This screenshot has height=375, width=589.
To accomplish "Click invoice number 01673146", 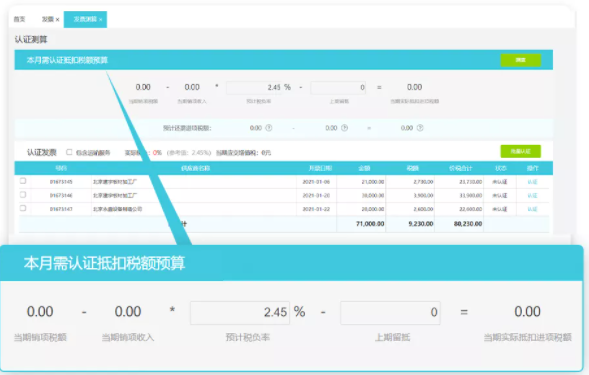I will [61, 195].
